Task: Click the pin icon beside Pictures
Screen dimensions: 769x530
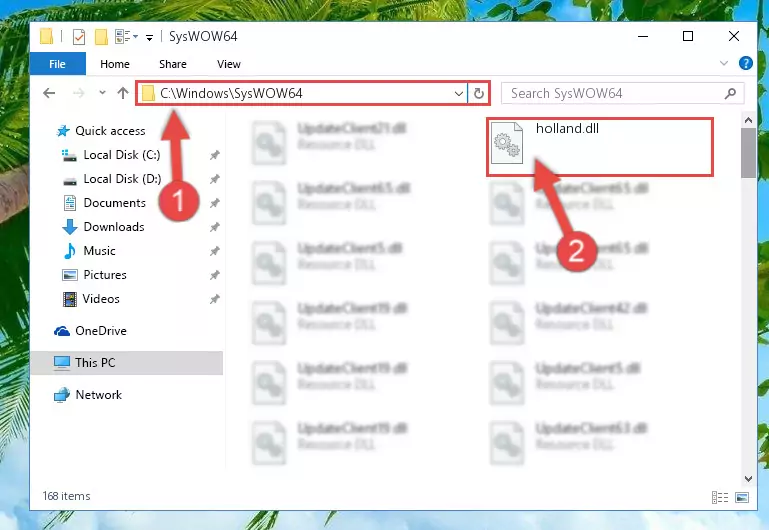Action: (x=214, y=276)
